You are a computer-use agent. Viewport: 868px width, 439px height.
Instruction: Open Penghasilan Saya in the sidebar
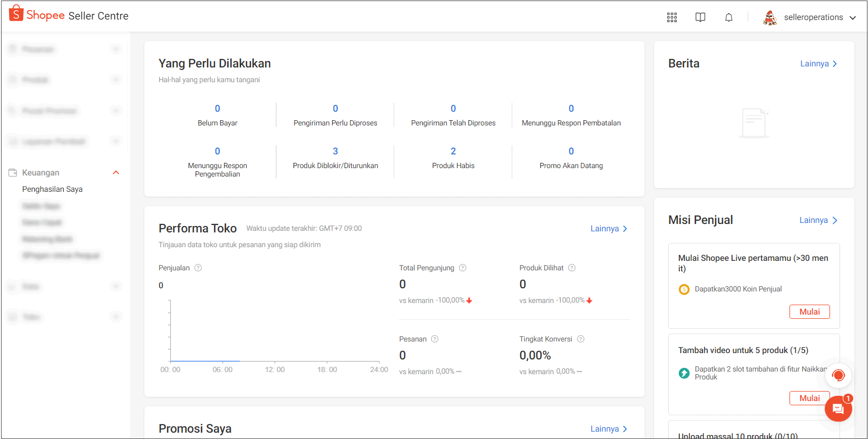click(x=52, y=189)
